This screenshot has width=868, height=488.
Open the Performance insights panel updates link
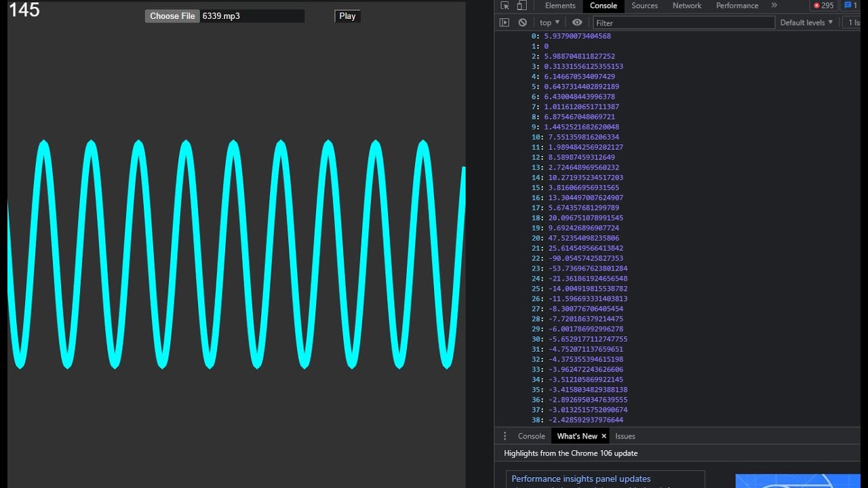pos(581,479)
